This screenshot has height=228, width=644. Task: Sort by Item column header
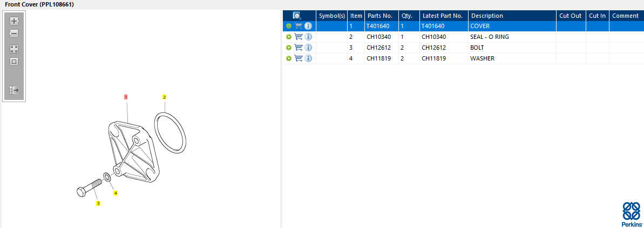356,16
